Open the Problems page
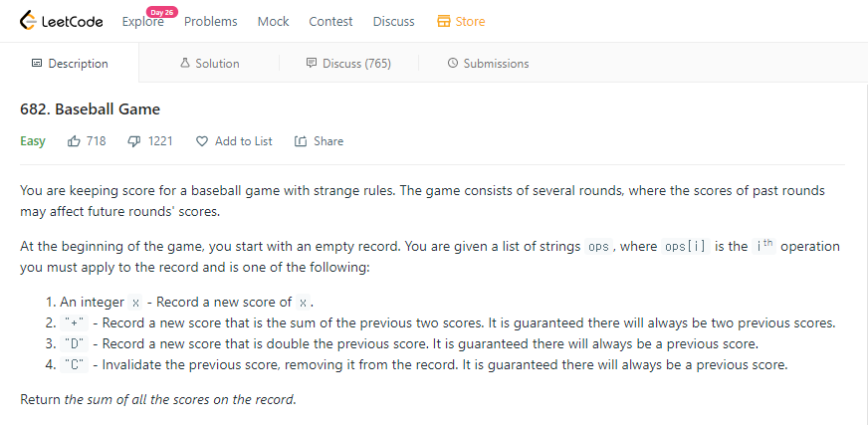The image size is (868, 425). pos(211,21)
